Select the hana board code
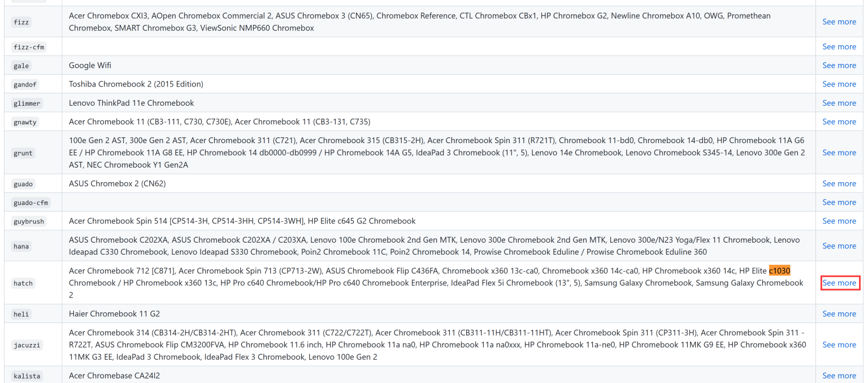 point(21,246)
